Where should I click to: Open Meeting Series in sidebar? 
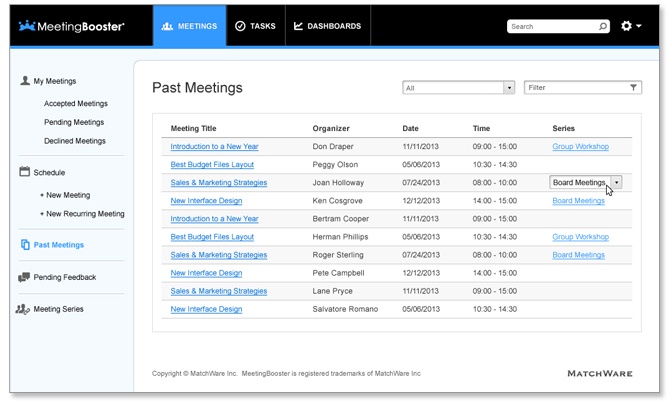coord(58,309)
